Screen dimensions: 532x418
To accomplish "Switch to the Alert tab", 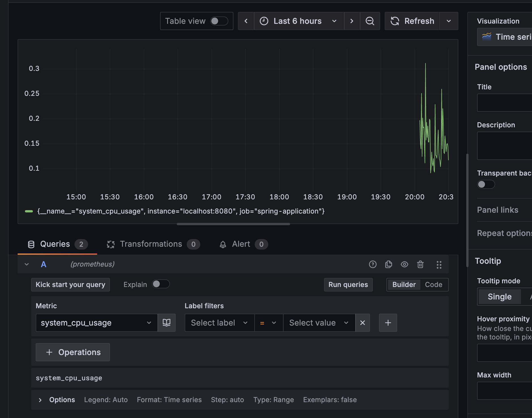I will pyautogui.click(x=244, y=244).
